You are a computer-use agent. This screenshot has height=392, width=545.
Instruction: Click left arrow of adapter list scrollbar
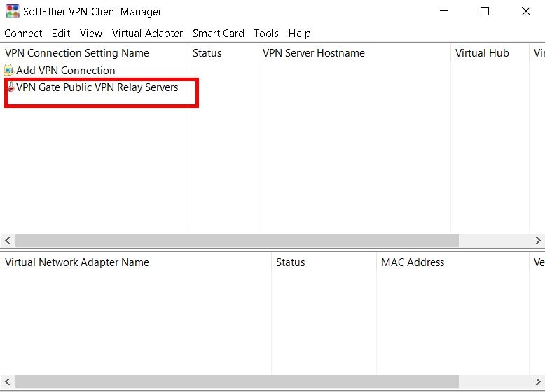[8, 382]
